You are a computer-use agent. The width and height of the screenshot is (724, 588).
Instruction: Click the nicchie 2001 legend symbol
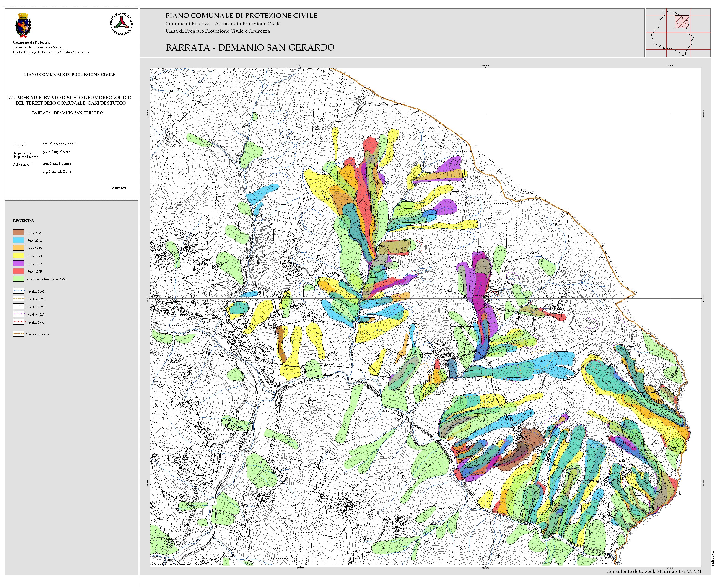pyautogui.click(x=19, y=291)
